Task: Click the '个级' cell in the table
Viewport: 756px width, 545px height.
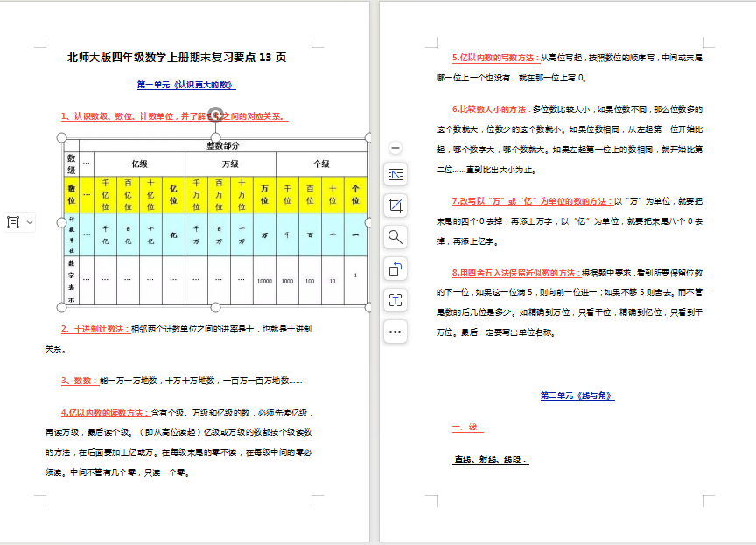Action: [322, 164]
